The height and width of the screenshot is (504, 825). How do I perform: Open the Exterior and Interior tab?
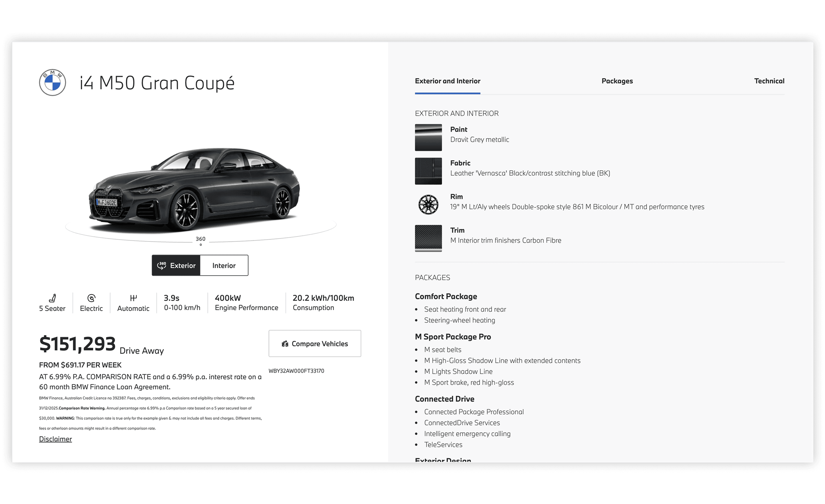(447, 81)
